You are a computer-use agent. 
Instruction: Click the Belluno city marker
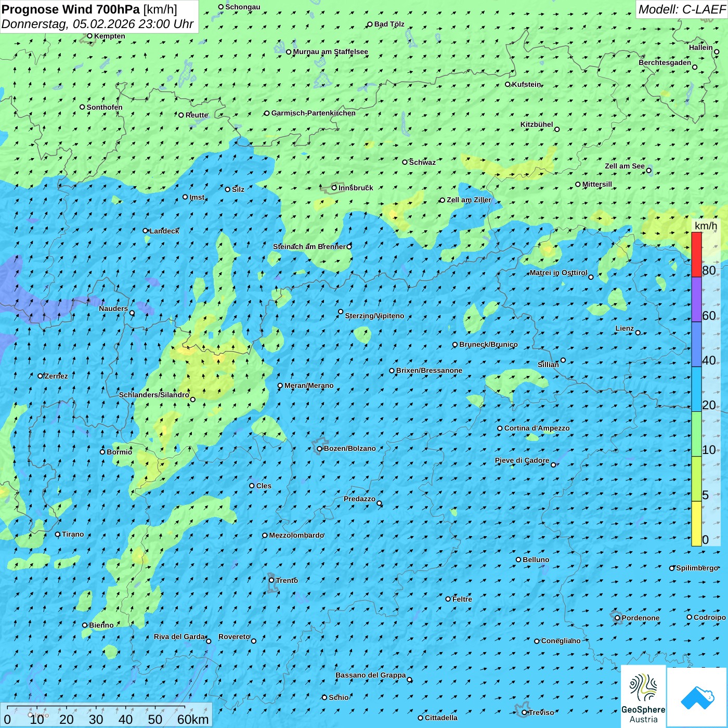(518, 560)
